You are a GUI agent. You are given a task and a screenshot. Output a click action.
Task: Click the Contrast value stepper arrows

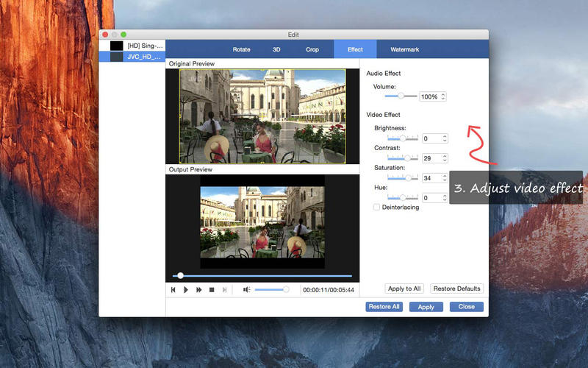coord(445,158)
